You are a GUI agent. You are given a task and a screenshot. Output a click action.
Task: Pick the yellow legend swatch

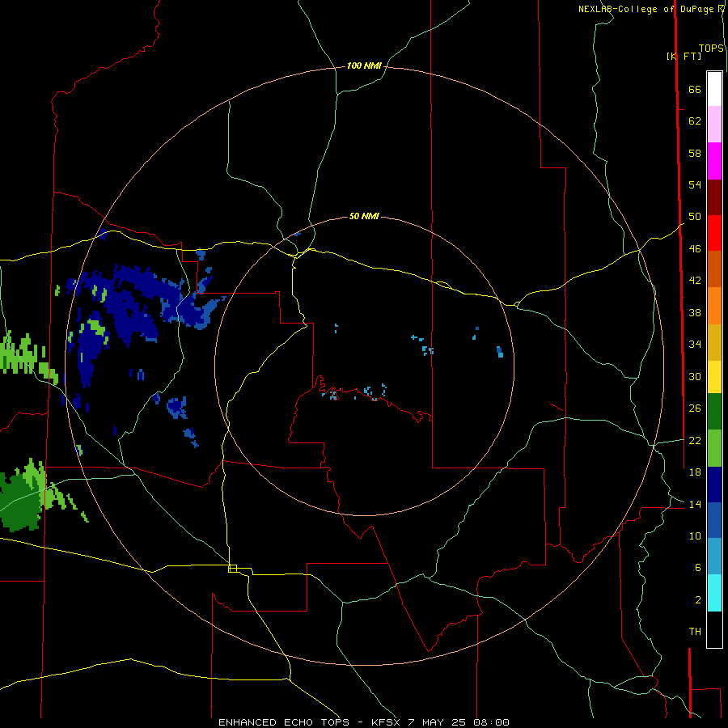coord(714,377)
